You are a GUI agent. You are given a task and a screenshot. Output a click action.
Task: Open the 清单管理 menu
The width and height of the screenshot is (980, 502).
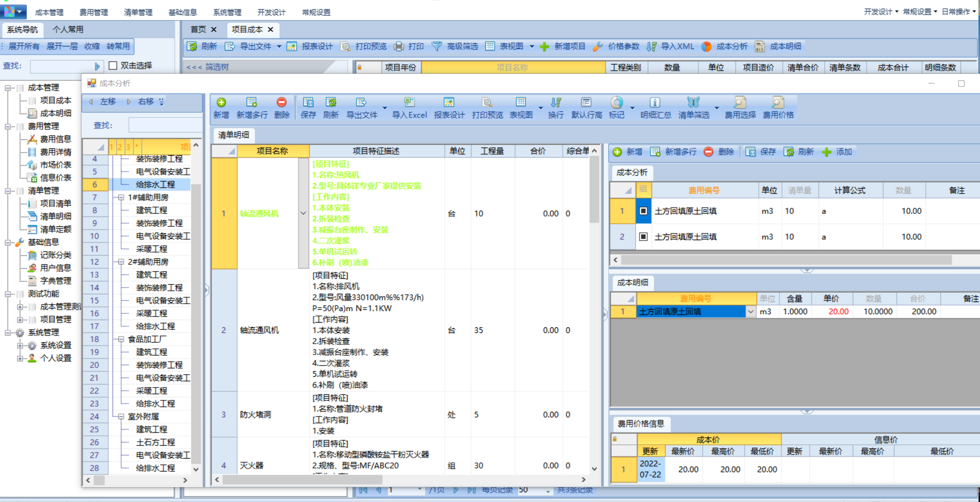tap(138, 12)
